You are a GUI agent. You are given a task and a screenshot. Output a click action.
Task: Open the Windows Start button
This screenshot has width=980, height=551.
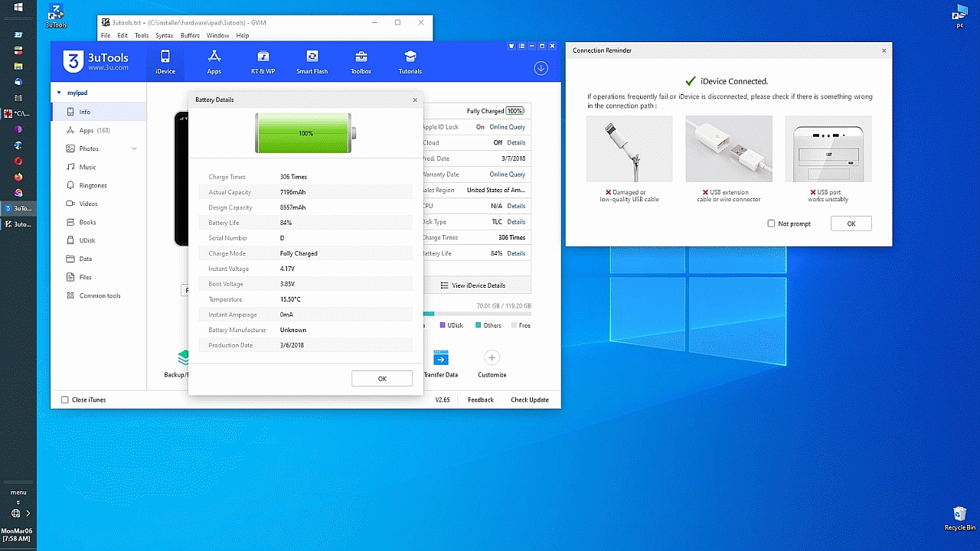18,8
